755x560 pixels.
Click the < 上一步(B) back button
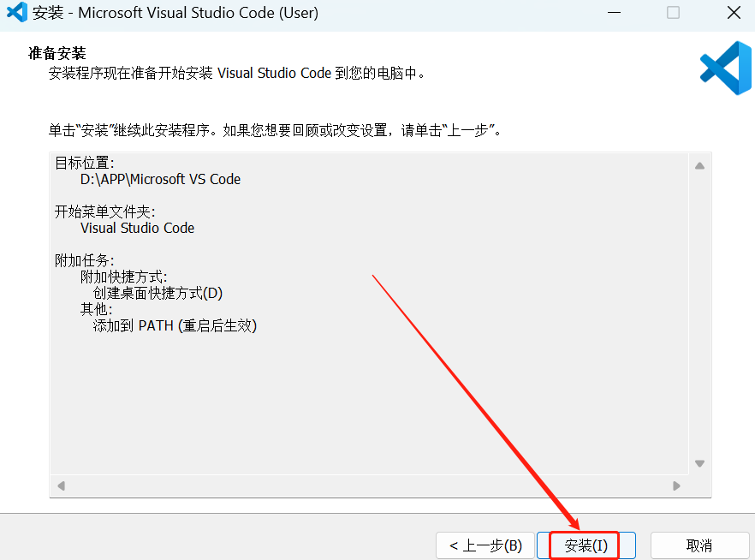click(x=485, y=545)
